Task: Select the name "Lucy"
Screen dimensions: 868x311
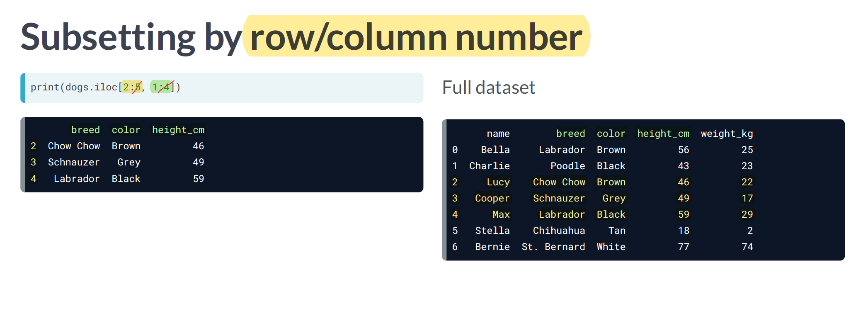Action: pos(498,182)
